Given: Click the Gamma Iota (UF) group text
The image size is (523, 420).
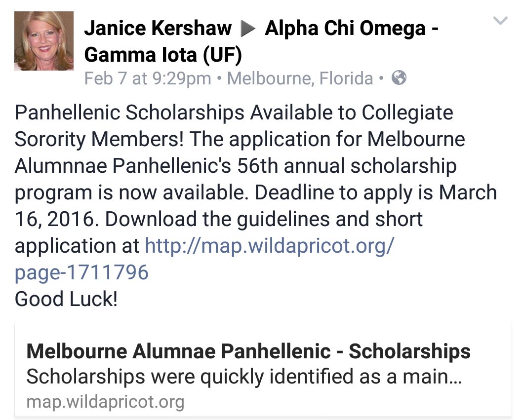Looking at the screenshot, I should click(163, 55).
